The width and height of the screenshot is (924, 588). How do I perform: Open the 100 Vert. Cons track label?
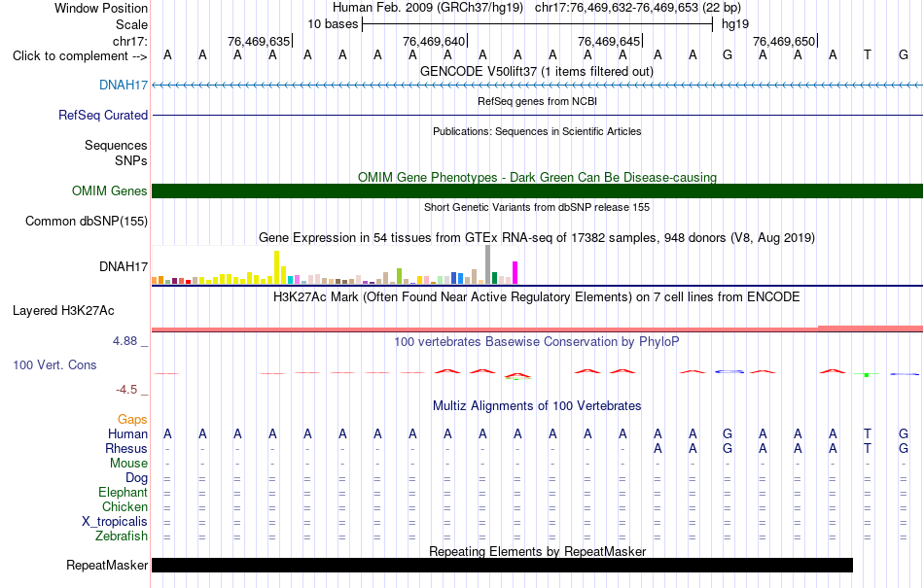point(54,364)
